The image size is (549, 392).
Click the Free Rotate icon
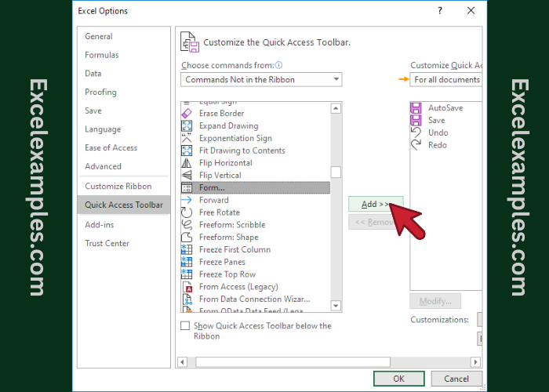(x=187, y=212)
